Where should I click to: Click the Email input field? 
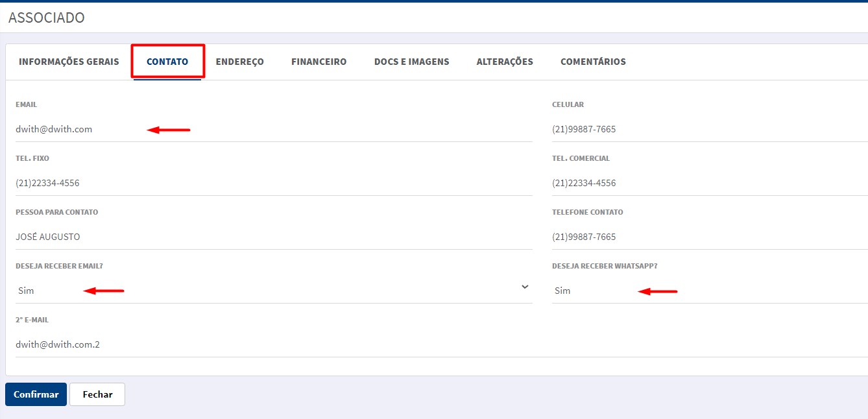[x=274, y=129]
